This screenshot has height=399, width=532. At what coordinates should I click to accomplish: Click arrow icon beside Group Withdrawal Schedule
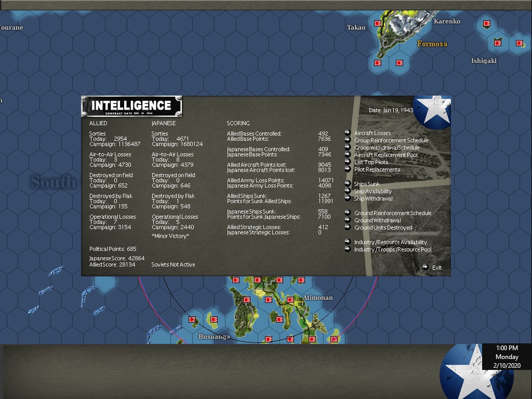click(348, 147)
